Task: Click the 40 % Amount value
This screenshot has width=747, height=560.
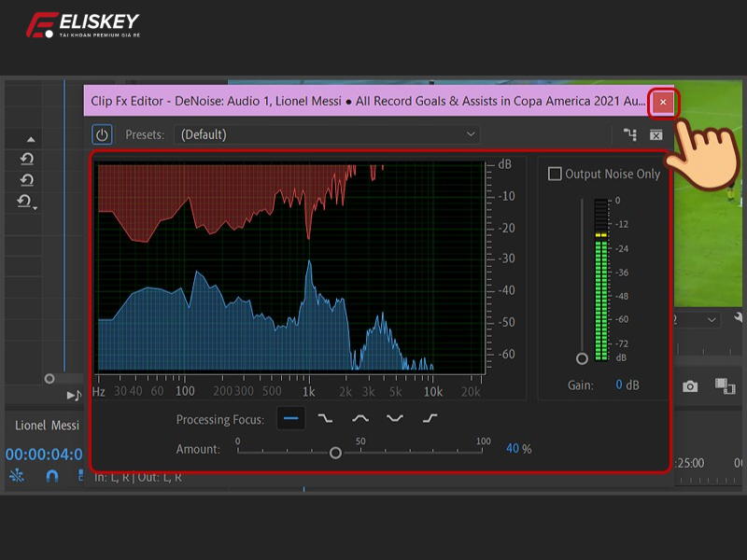Action: tap(512, 449)
